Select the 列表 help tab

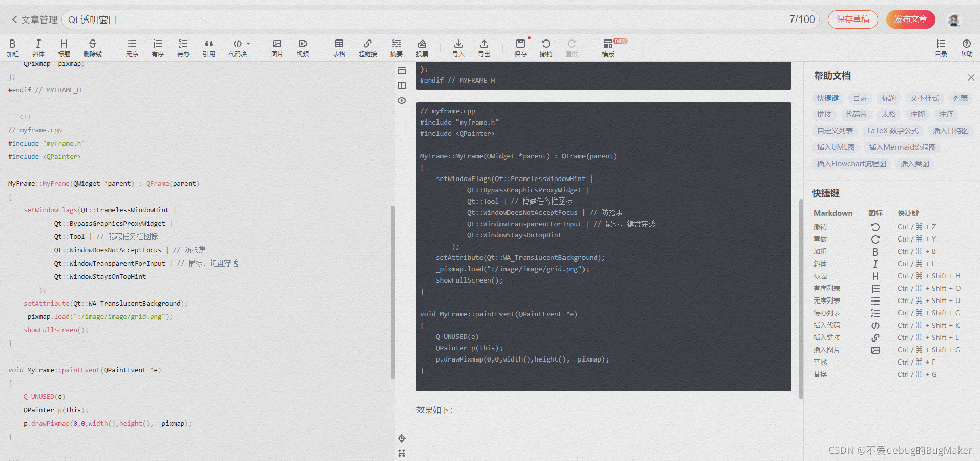(961, 98)
